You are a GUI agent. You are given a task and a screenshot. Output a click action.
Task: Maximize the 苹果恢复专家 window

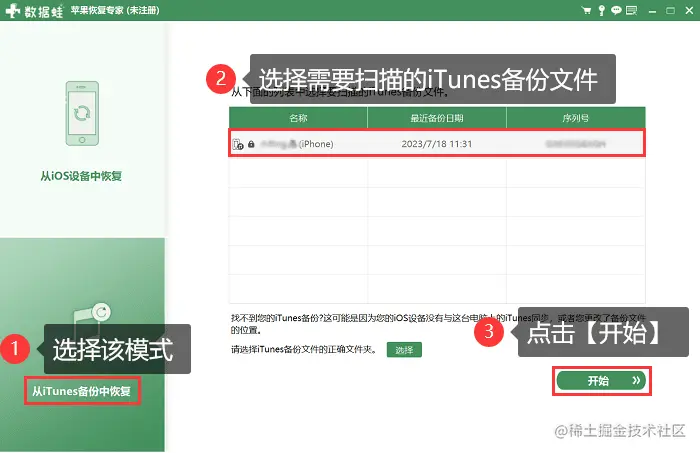click(670, 10)
